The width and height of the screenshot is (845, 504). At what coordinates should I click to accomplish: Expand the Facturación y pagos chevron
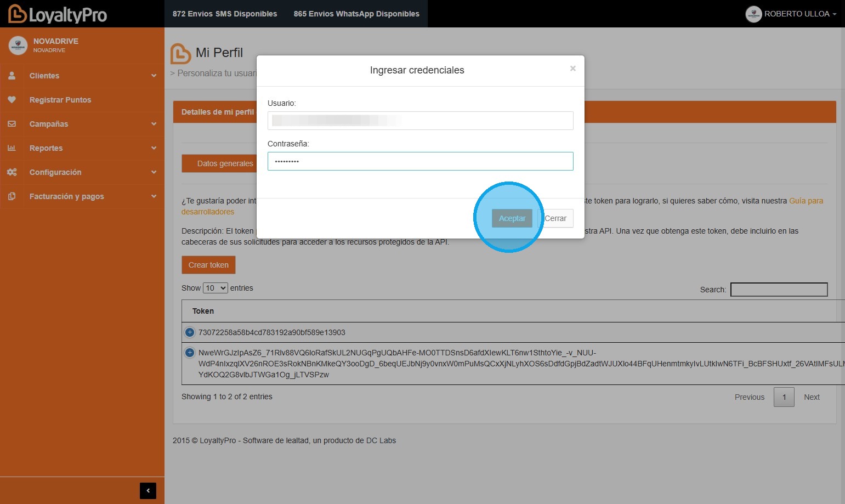154,196
